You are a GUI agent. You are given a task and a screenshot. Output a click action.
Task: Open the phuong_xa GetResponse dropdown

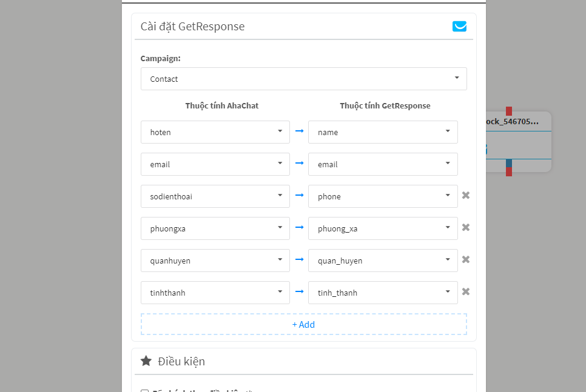383,228
